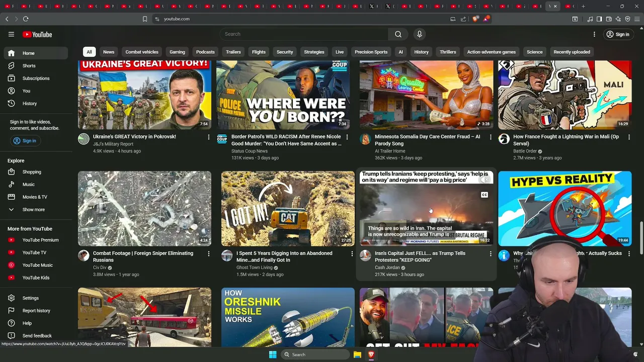Screen dimensions: 644x362
Task: Expand Show more in Explore
Action: click(35, 210)
